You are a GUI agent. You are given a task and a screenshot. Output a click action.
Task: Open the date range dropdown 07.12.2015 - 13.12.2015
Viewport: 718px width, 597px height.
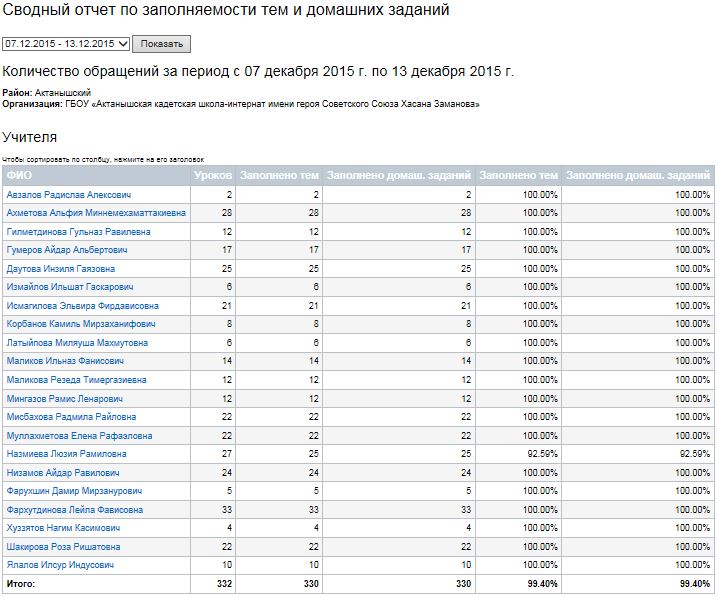66,45
